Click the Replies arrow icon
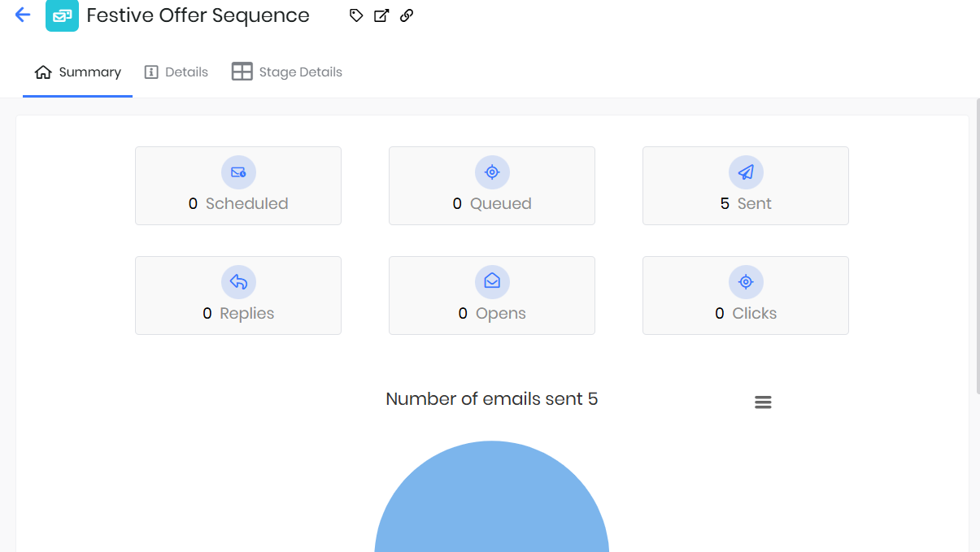Viewport: 980px width, 552px height. (x=238, y=282)
